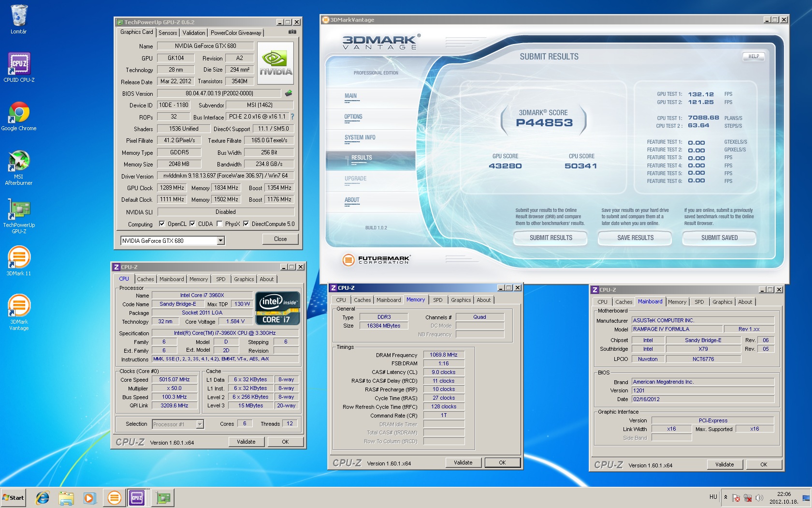Open About in the 3DMark Vantage sidebar
Screen dimensions: 812x508
[352, 200]
